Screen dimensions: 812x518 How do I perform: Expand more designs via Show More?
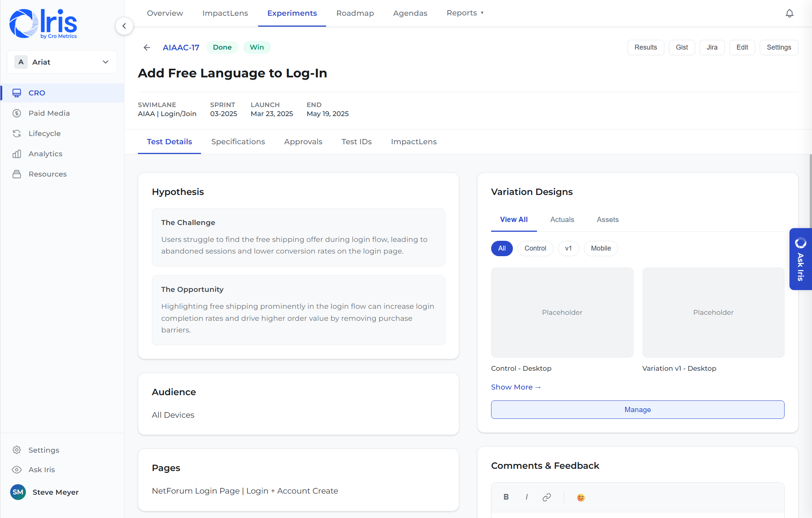click(x=516, y=387)
